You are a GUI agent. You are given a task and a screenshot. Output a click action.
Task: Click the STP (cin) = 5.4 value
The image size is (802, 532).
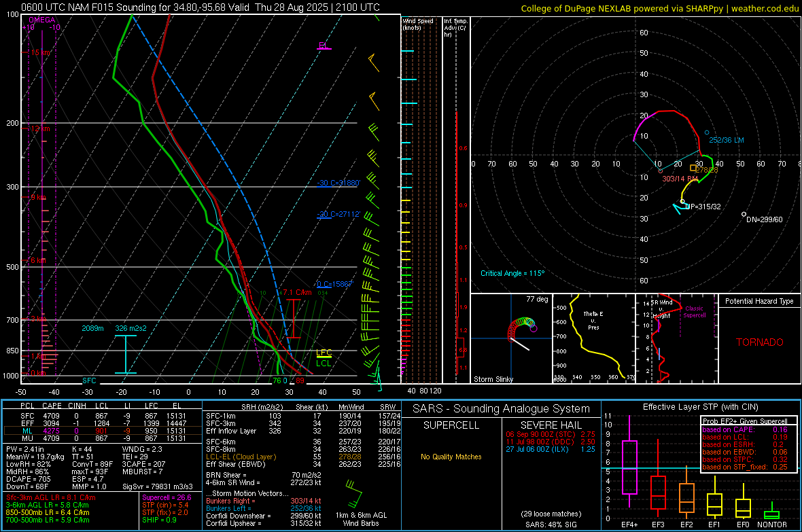[165, 505]
